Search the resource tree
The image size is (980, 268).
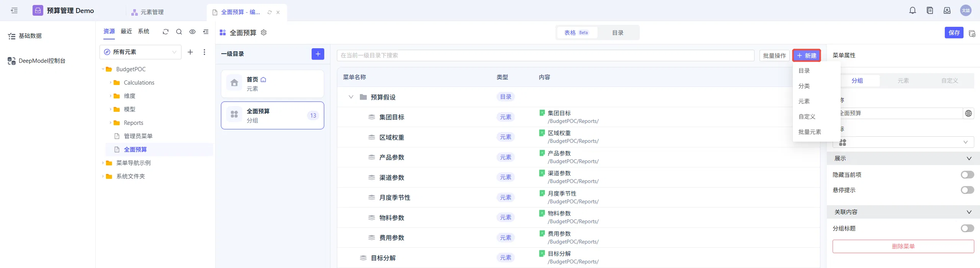point(179,32)
